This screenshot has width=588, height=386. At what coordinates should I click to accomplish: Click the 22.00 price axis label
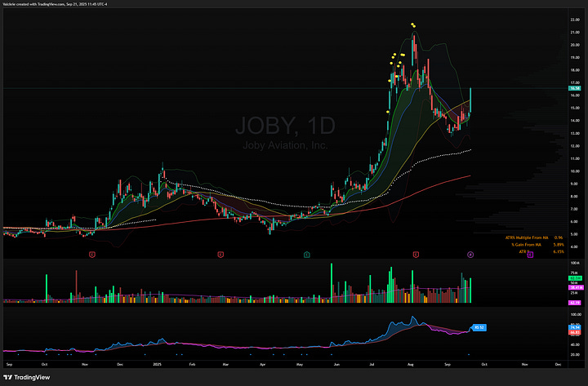[x=575, y=20]
